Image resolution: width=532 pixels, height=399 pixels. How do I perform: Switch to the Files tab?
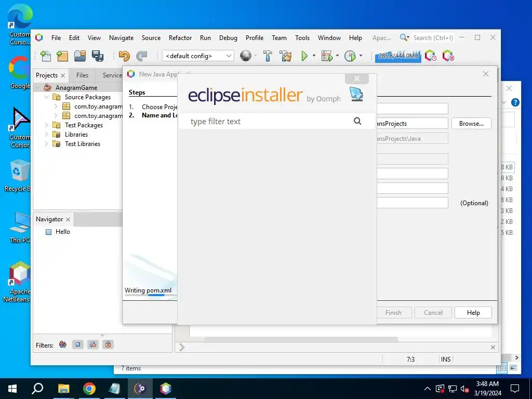[x=82, y=75]
